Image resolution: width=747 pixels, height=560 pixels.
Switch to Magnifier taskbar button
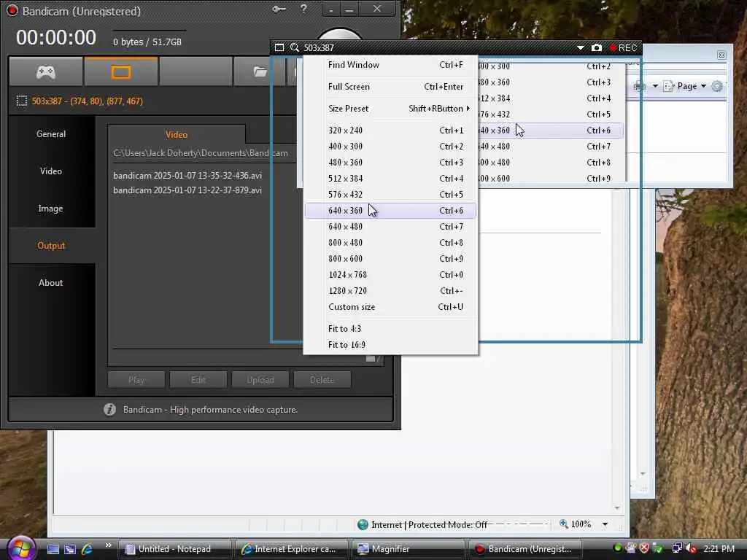tap(408, 549)
